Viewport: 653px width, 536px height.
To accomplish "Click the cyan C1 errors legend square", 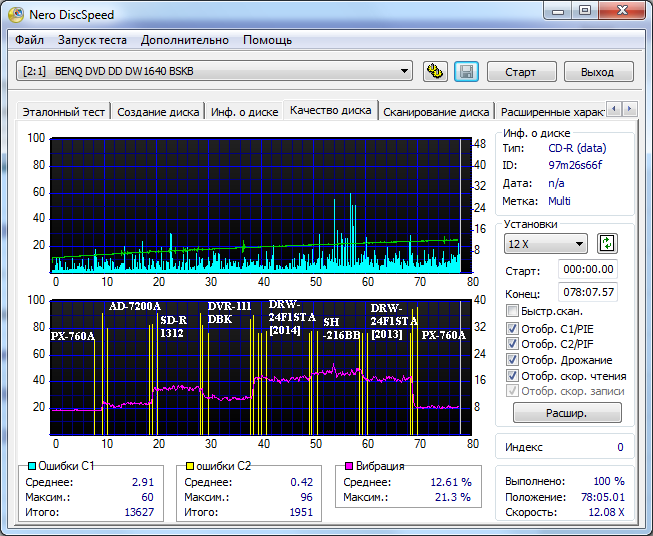I will [x=30, y=466].
